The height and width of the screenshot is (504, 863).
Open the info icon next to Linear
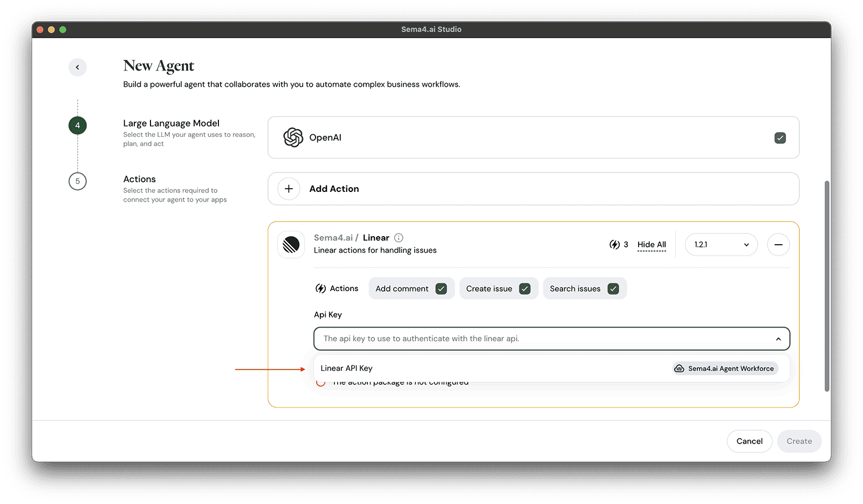[399, 238]
